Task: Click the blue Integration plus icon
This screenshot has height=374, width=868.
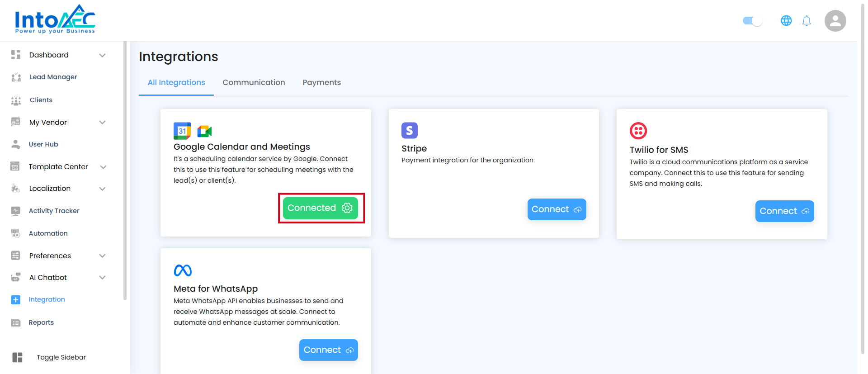Action: [16, 299]
